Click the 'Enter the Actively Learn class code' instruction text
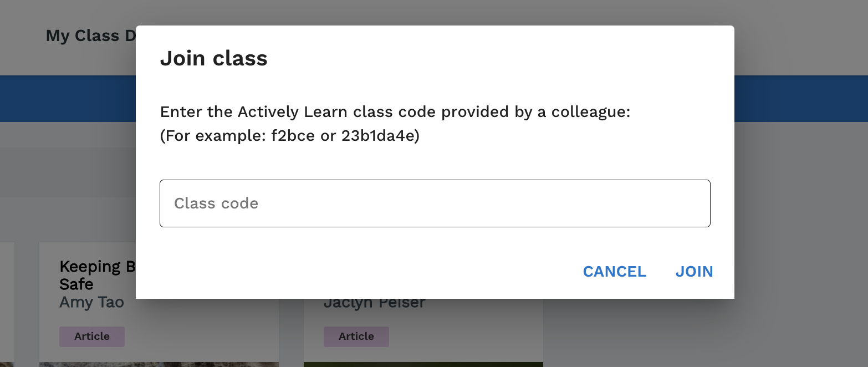This screenshot has width=868, height=367. [395, 112]
